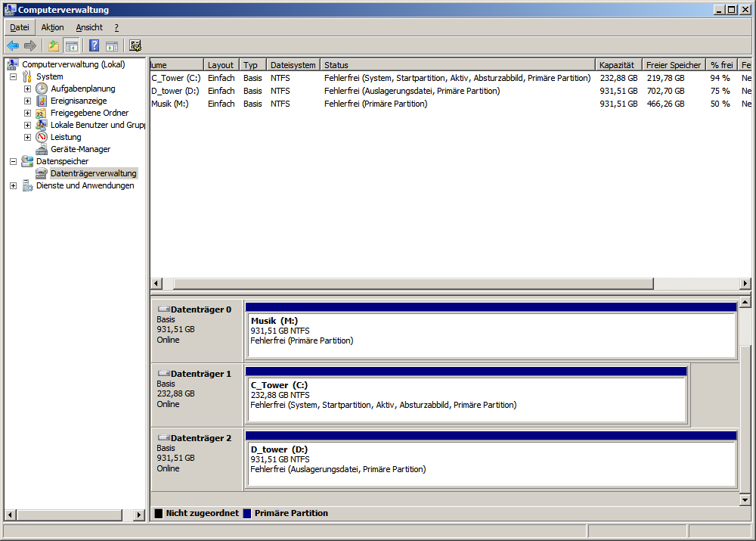
Task: Open the Ansicht menu
Action: (89, 27)
